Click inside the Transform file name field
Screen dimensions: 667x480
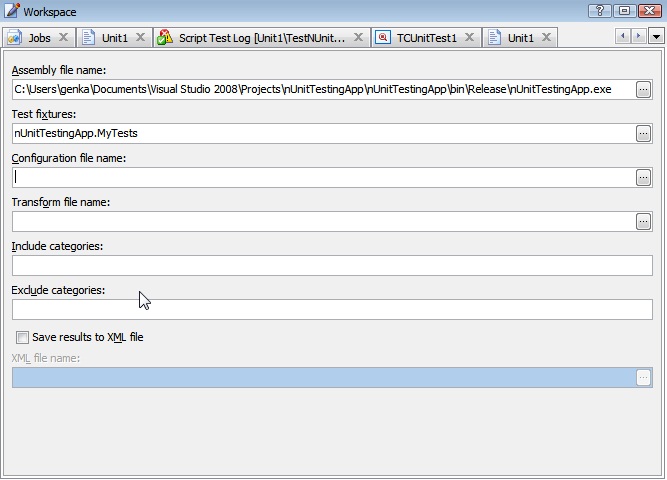[322, 221]
